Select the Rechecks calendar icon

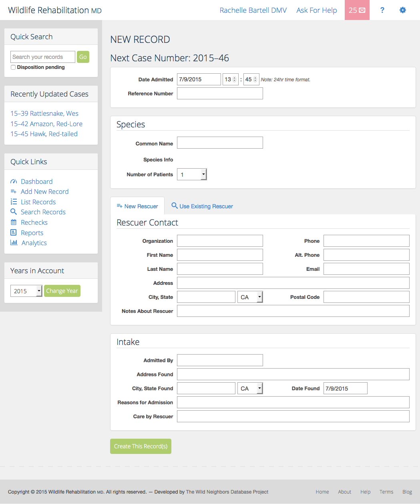point(14,222)
